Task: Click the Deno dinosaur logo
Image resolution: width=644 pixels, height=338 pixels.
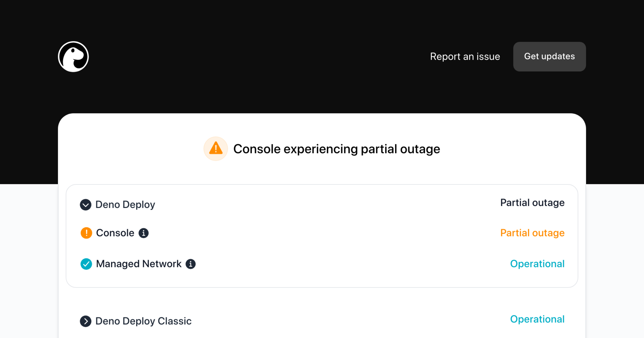Action: click(73, 57)
